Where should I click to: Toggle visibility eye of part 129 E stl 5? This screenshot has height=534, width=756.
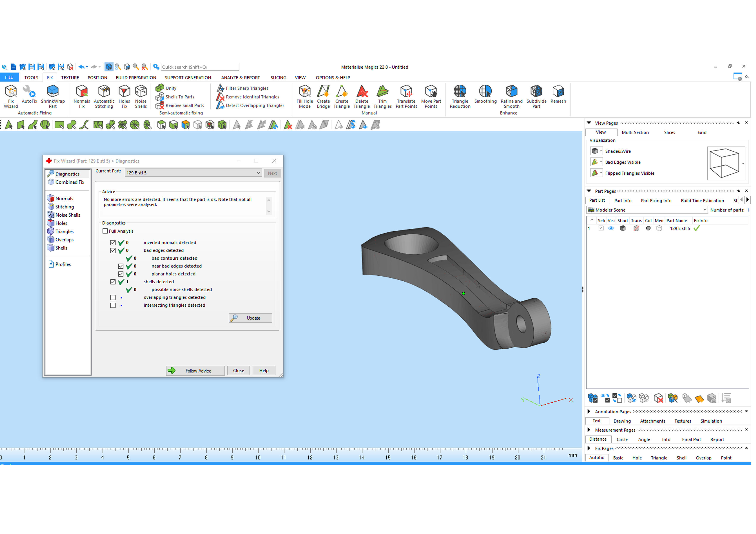pyautogui.click(x=611, y=228)
